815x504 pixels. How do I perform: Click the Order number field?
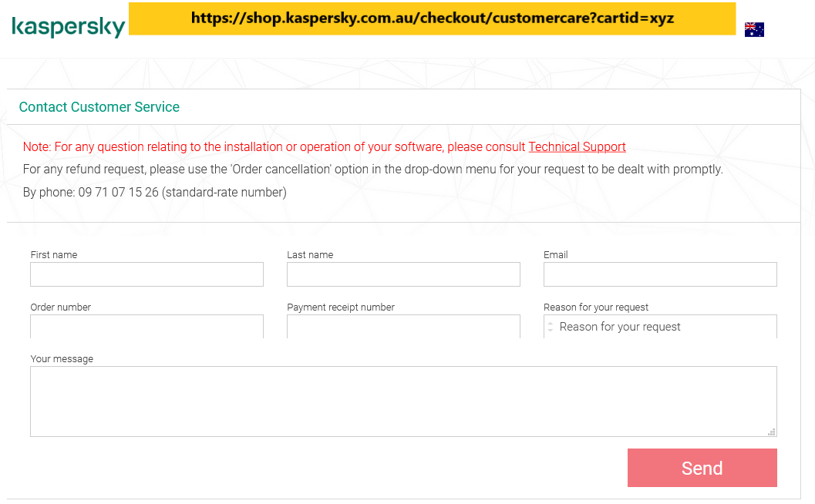tap(146, 327)
